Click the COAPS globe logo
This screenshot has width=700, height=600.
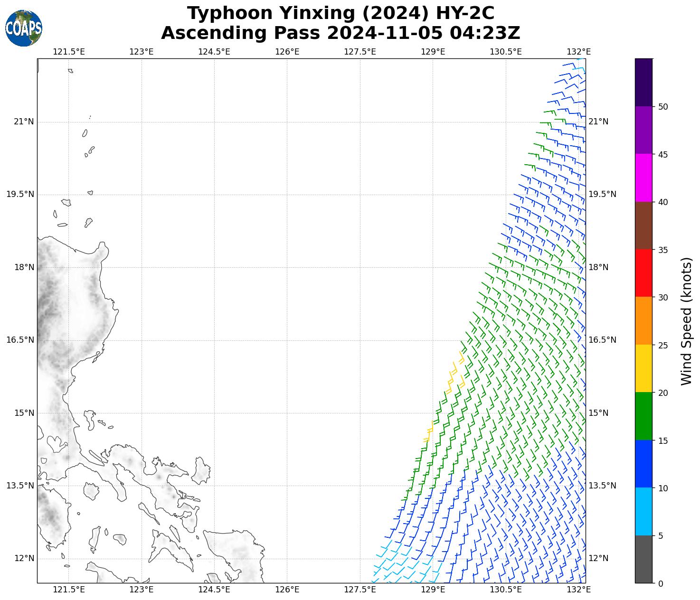point(24,28)
